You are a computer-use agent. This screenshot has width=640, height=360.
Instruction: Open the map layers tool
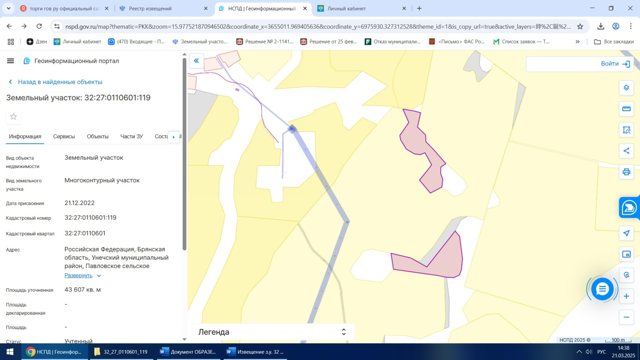click(626, 88)
